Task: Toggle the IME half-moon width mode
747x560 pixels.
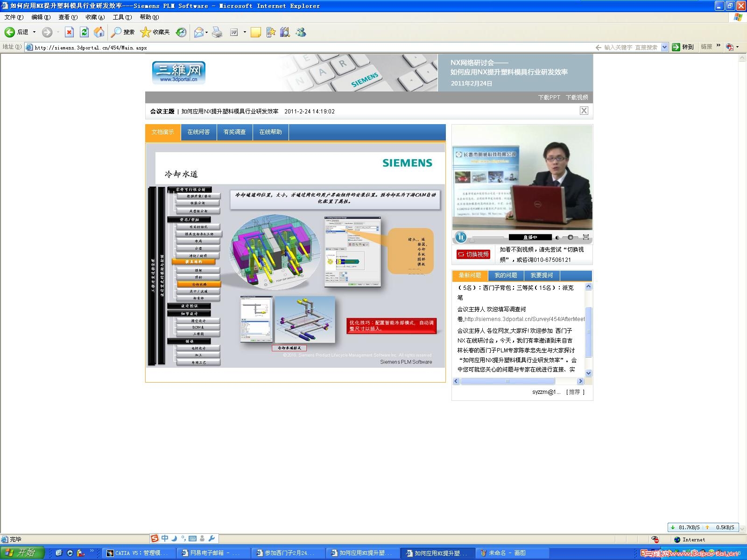Action: [x=174, y=539]
